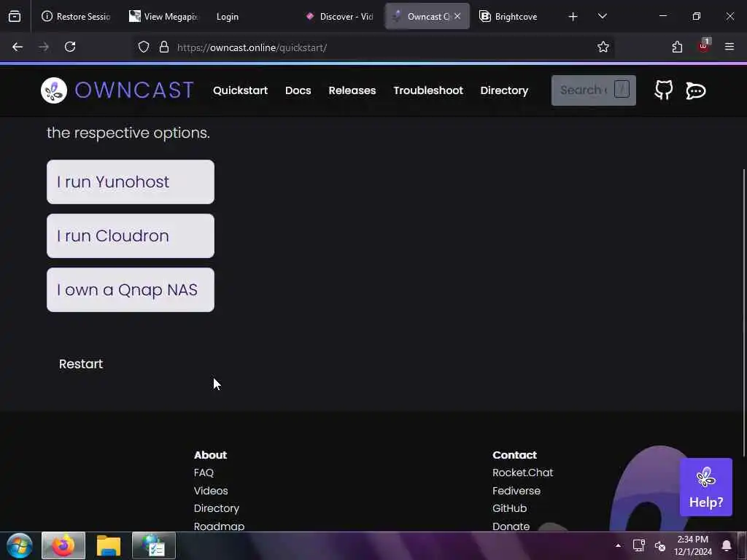Screen dimensions: 747x560
Task: Open the notifications bell icon
Action: (x=726, y=545)
